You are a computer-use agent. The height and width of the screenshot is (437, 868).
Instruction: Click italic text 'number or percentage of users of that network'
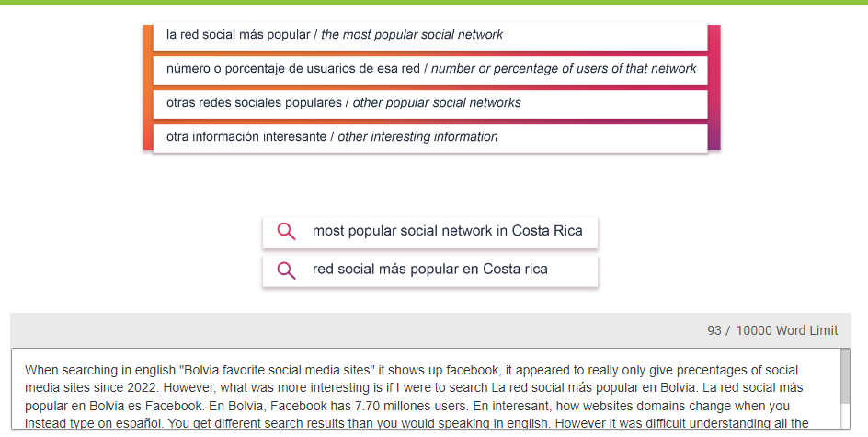point(564,69)
